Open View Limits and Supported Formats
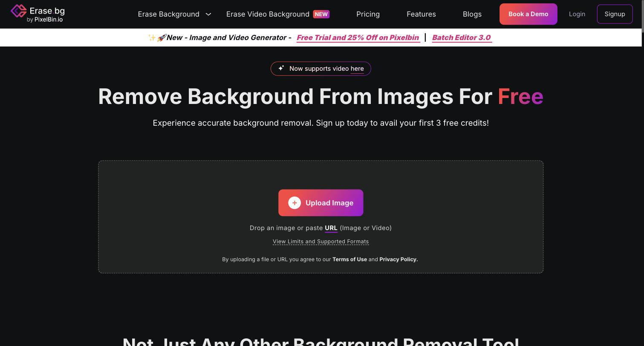 tap(321, 242)
